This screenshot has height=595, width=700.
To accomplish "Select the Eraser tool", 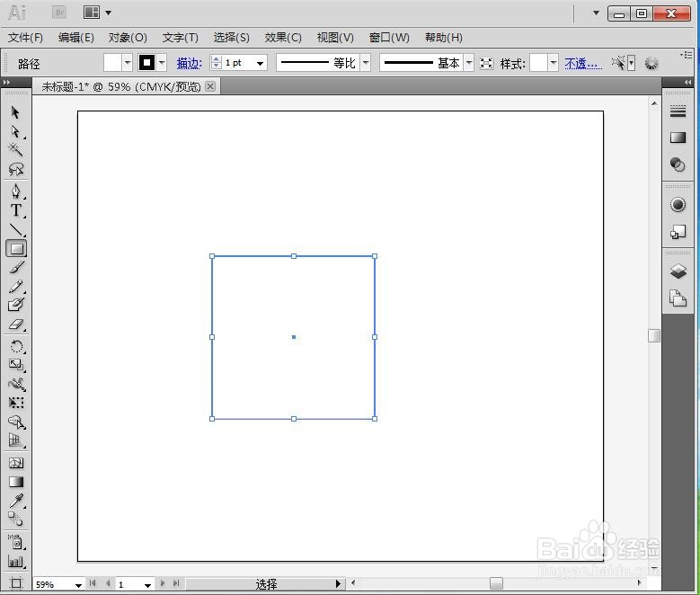I will tap(15, 324).
